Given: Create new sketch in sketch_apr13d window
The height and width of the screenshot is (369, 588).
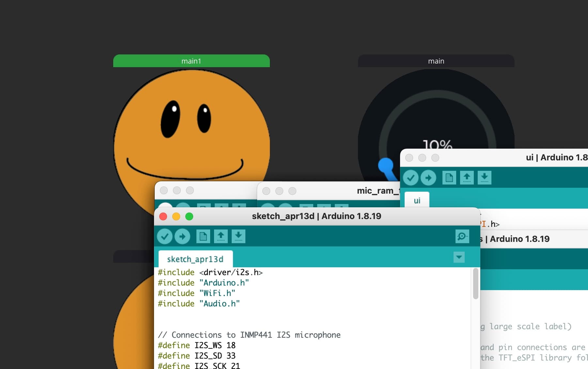Looking at the screenshot, I should [x=203, y=236].
